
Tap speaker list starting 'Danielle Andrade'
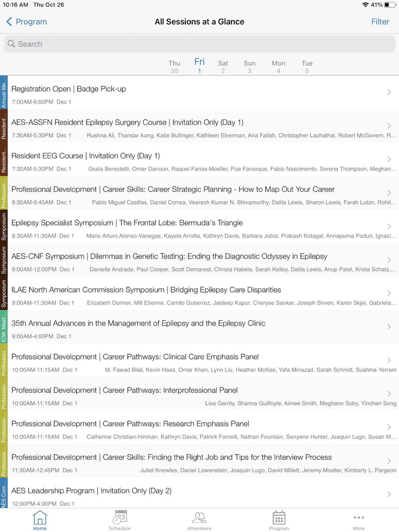point(243,270)
